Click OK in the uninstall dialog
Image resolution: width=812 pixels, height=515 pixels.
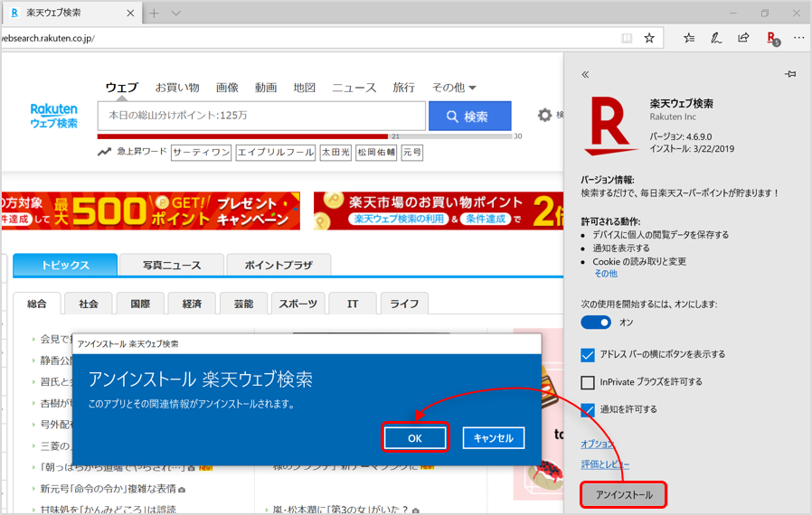pos(415,438)
